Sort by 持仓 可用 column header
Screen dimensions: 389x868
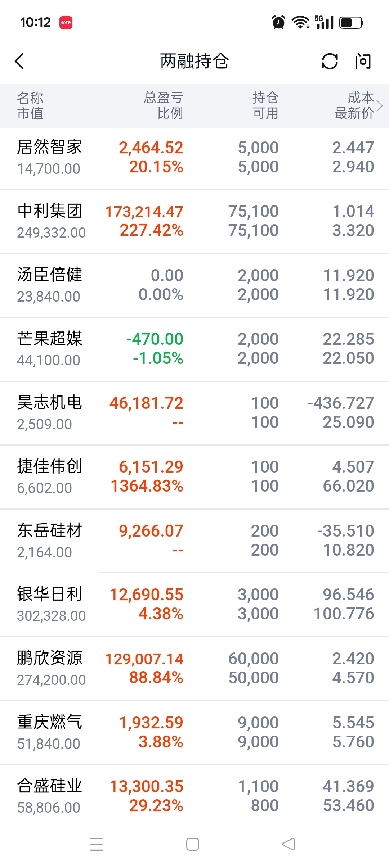coord(265,105)
